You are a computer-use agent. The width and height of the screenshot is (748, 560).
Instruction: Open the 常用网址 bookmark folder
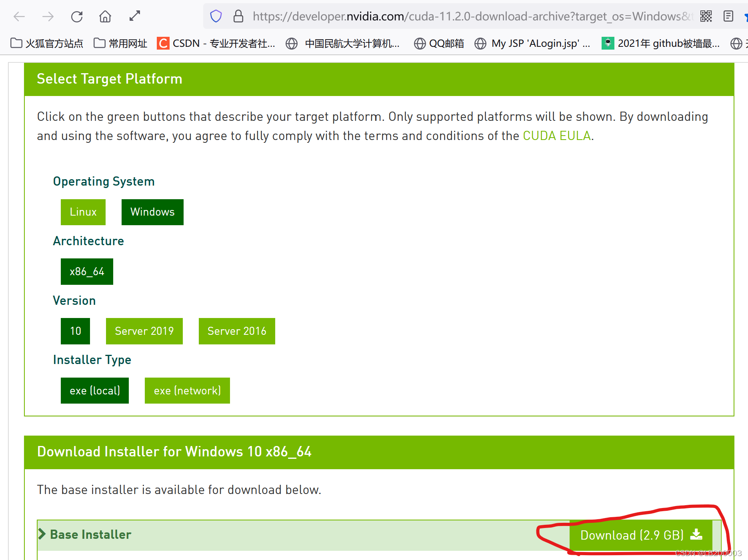click(120, 43)
